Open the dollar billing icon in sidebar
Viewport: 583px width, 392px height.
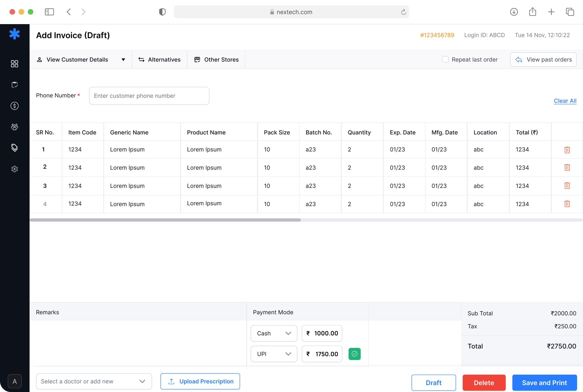pos(15,106)
